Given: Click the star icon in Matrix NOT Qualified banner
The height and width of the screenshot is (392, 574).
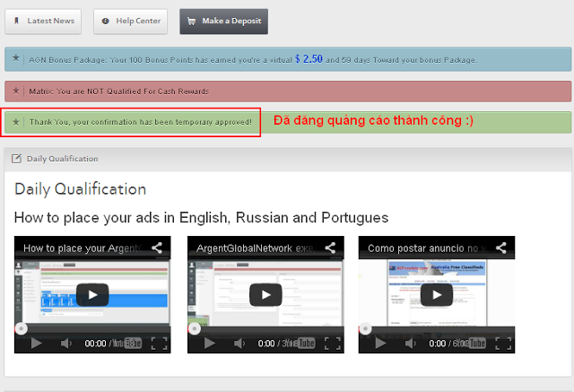Looking at the screenshot, I should (x=16, y=91).
